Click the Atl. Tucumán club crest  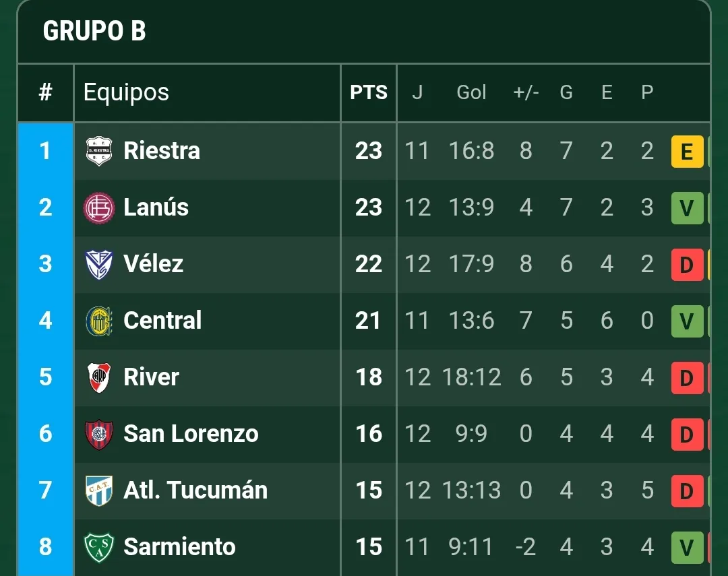98,490
